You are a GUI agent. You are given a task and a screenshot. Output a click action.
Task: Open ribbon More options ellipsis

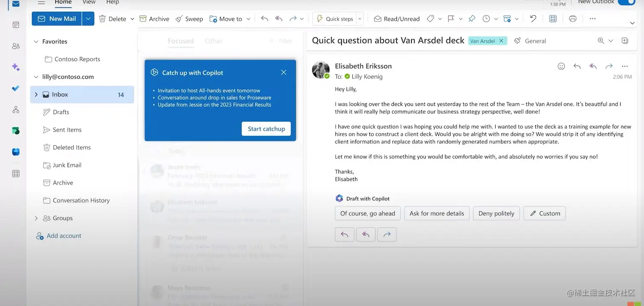tap(592, 19)
